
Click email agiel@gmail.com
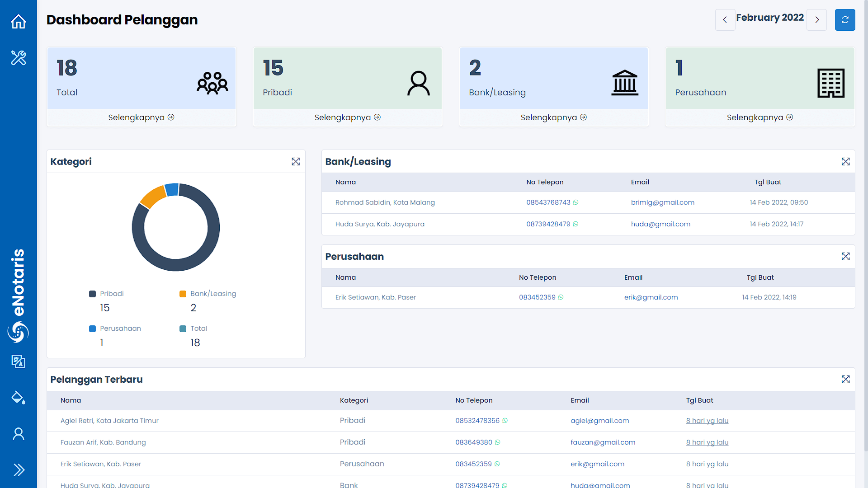click(599, 421)
